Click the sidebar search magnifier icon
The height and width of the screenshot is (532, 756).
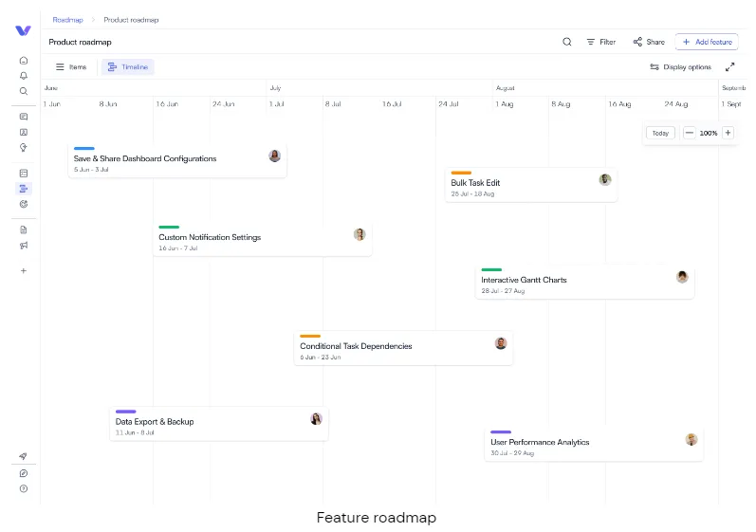tap(23, 91)
